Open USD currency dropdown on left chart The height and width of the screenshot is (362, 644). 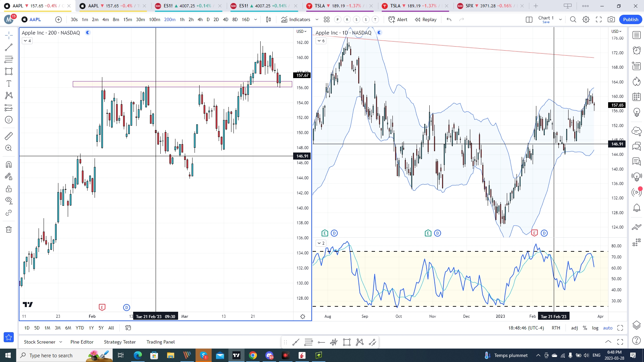click(x=302, y=31)
